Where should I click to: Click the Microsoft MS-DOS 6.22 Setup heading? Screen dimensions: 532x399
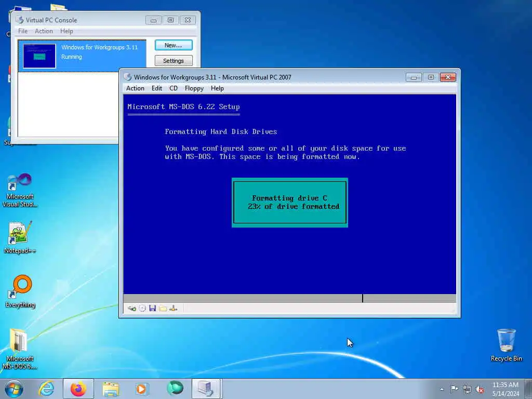click(183, 107)
